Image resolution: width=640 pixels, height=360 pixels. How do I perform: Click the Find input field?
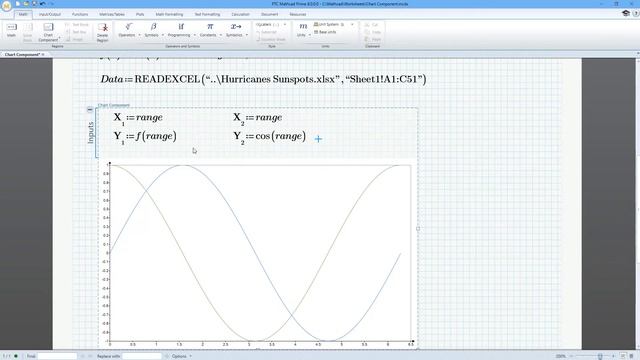57,356
